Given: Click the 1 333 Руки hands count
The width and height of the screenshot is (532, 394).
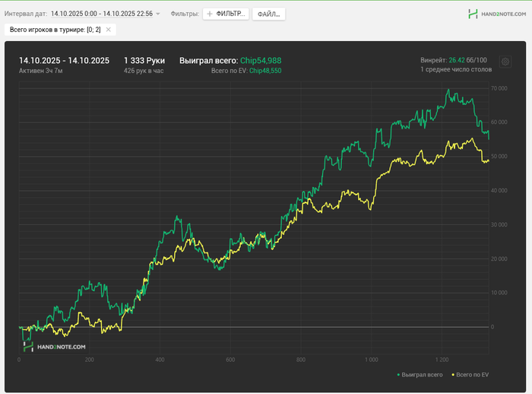Looking at the screenshot, I should pos(144,60).
